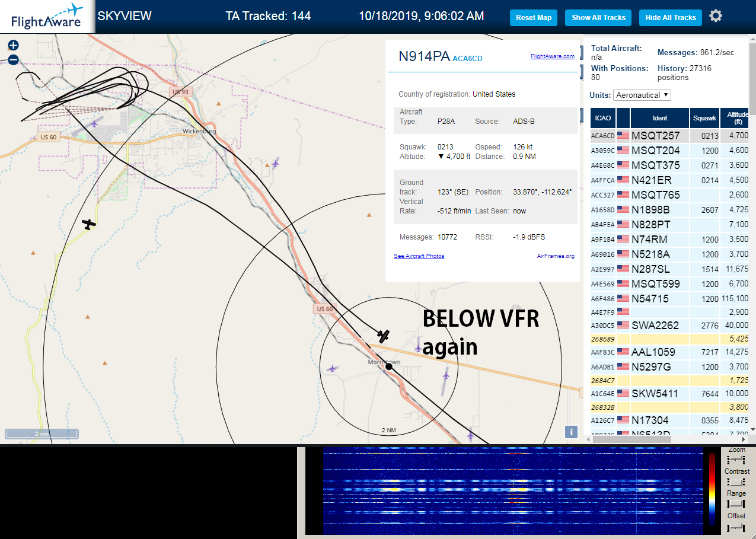The height and width of the screenshot is (539, 756).
Task: Select the yellow 26832B ICAO row
Action: tap(670, 407)
